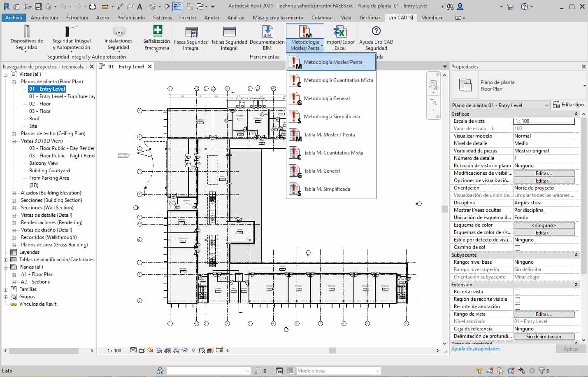
Task: Expand Alzados (Building Elevation) node
Action: pos(14,193)
